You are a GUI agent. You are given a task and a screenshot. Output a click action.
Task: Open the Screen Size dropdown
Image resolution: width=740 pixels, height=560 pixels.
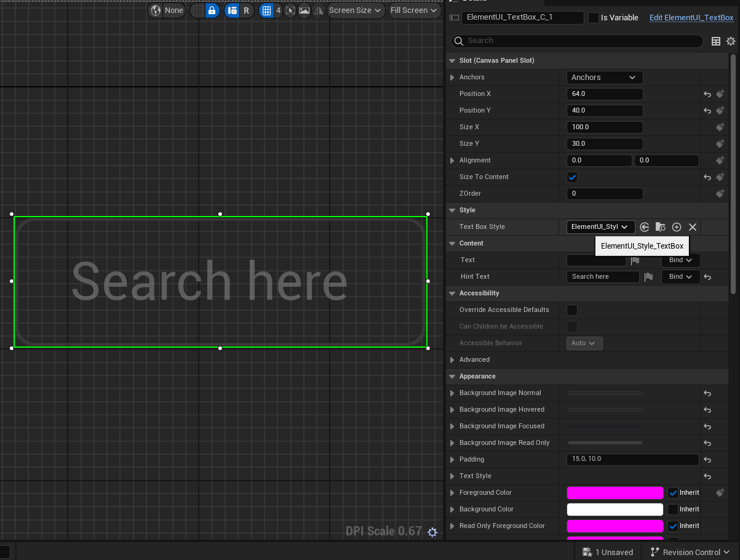[356, 10]
